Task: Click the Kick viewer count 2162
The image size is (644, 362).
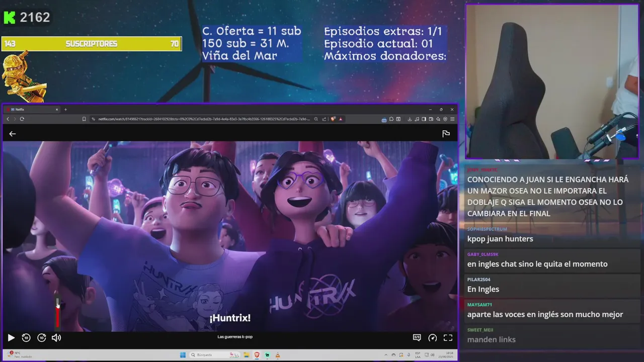Action: (35, 18)
